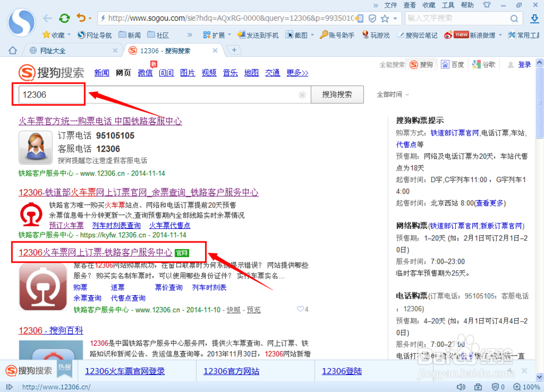Select the 谷歌 search engine option
The width and height of the screenshot is (544, 392).
click(484, 65)
